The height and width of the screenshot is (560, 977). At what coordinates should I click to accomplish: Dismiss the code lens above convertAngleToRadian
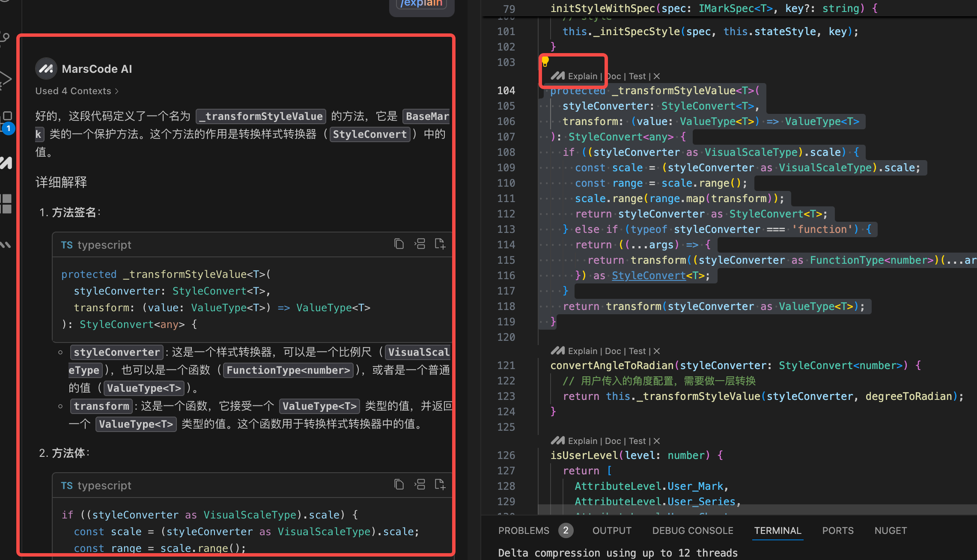tap(657, 351)
